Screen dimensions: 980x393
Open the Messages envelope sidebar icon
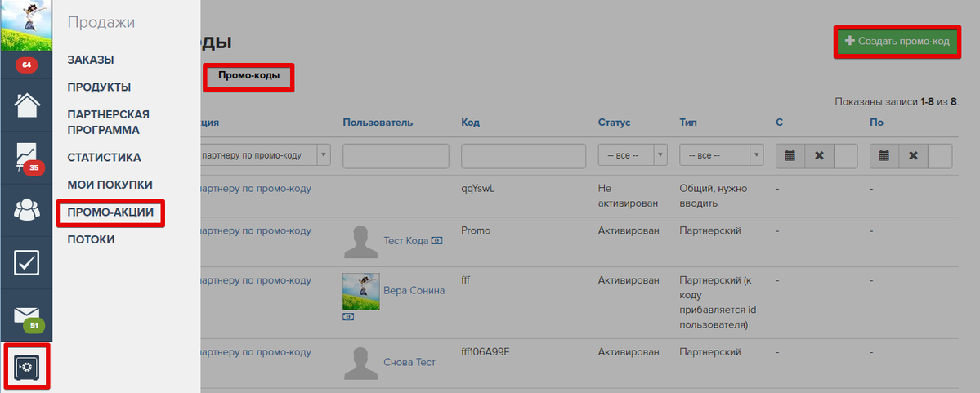26,315
